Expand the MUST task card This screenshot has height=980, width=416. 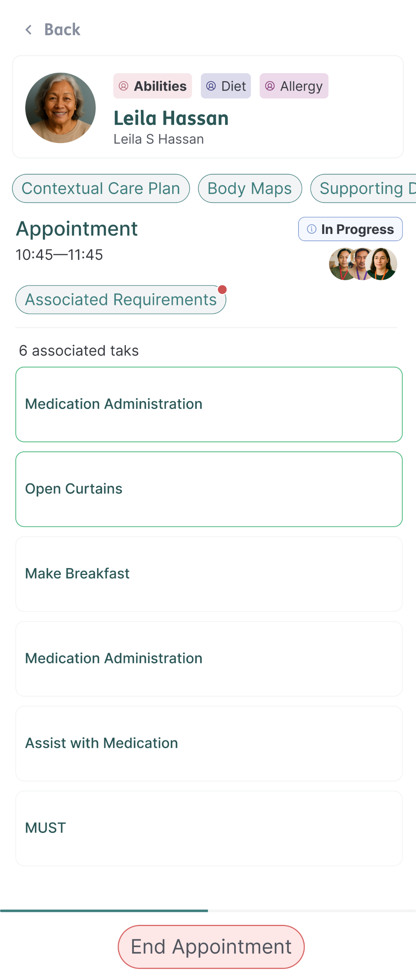coord(208,828)
